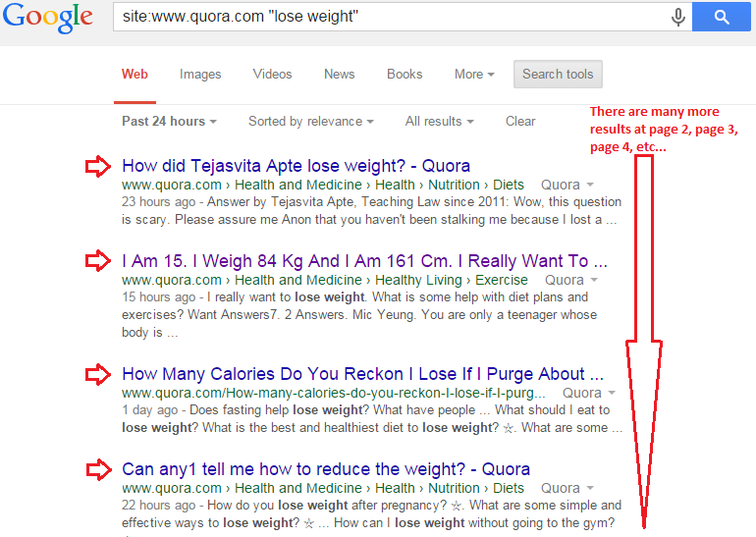Click the How-many-calories-do-you-reckon URL text

(x=334, y=394)
